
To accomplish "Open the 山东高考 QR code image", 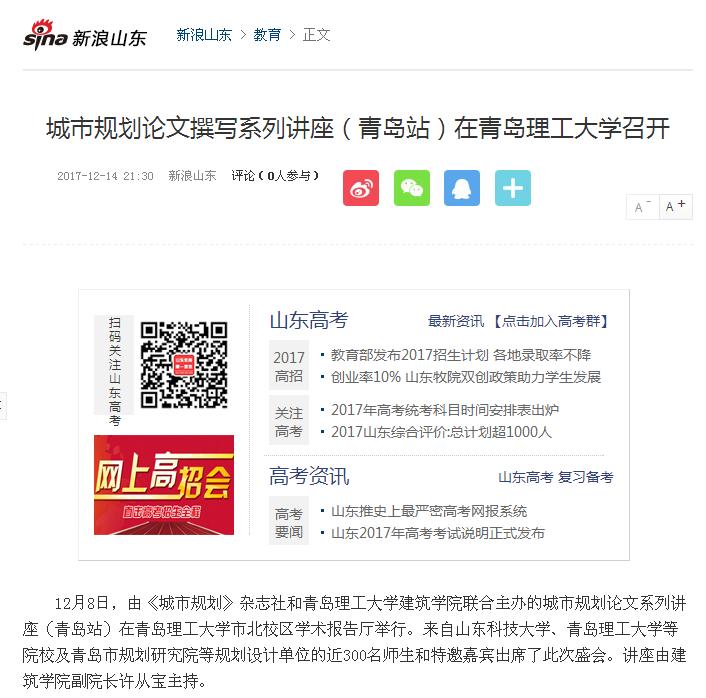I will (x=184, y=365).
